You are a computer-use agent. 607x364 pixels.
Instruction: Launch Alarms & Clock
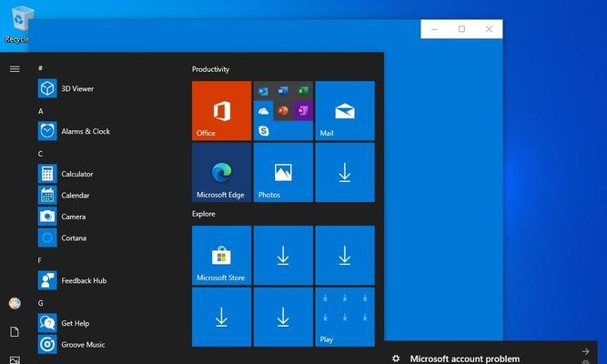click(74, 131)
